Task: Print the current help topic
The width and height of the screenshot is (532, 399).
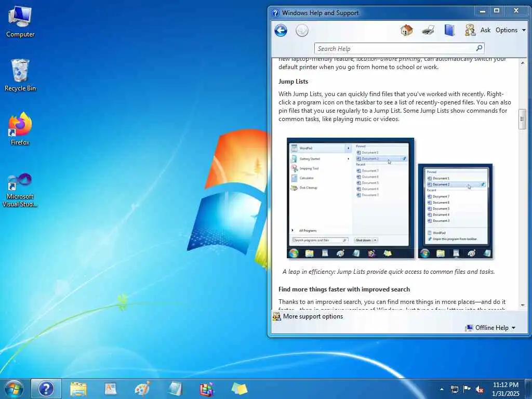Action: (x=428, y=30)
